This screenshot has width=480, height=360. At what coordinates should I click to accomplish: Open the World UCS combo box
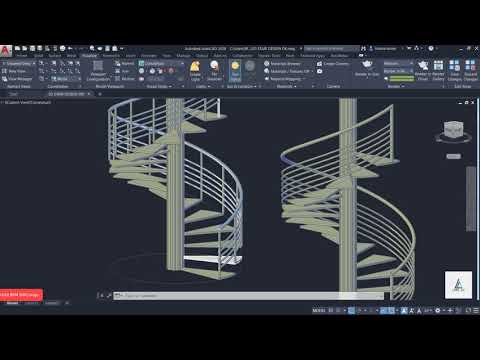tap(66, 79)
